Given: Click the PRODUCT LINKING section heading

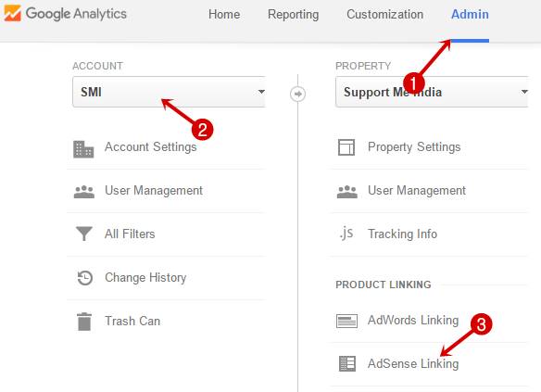Looking at the screenshot, I should (384, 285).
